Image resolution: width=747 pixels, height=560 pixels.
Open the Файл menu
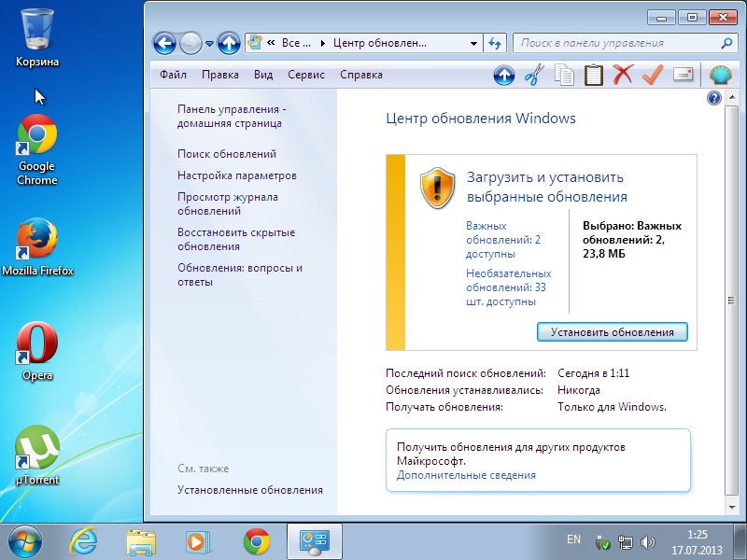point(173,75)
